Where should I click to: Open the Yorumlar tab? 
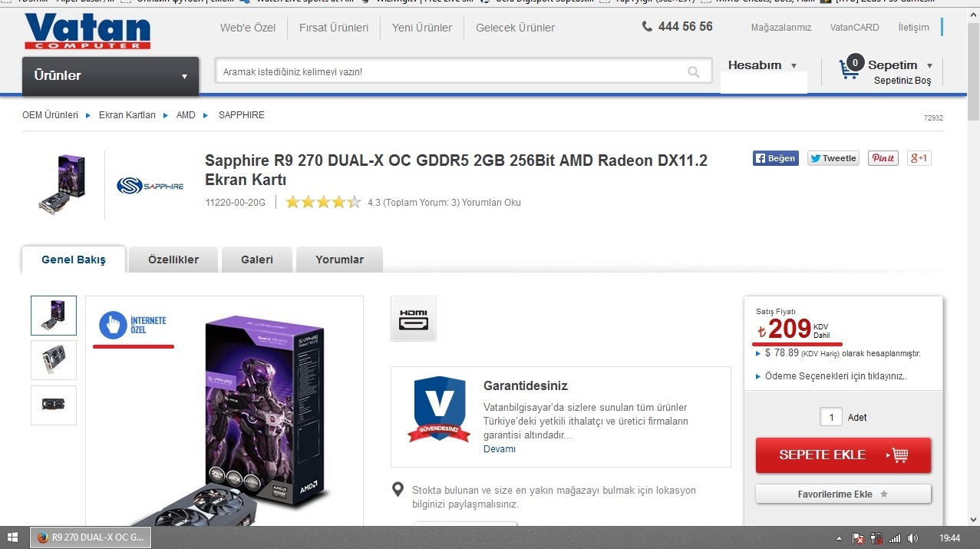tap(339, 260)
